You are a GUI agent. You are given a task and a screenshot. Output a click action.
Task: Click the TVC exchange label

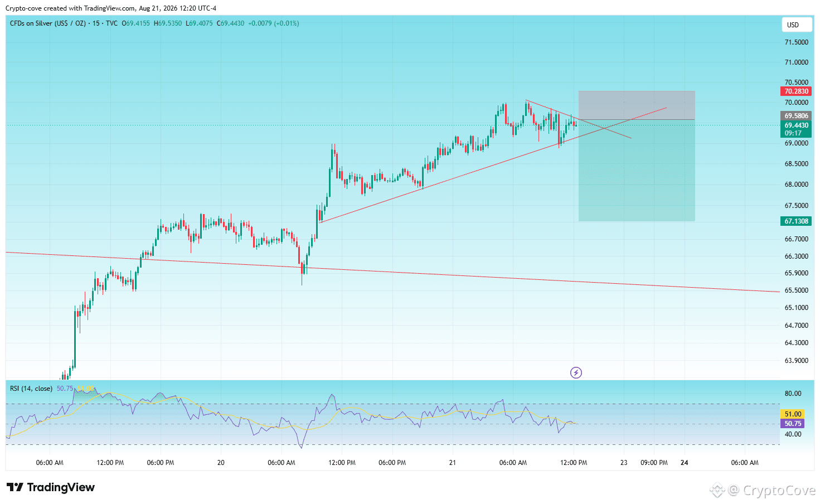[111, 23]
